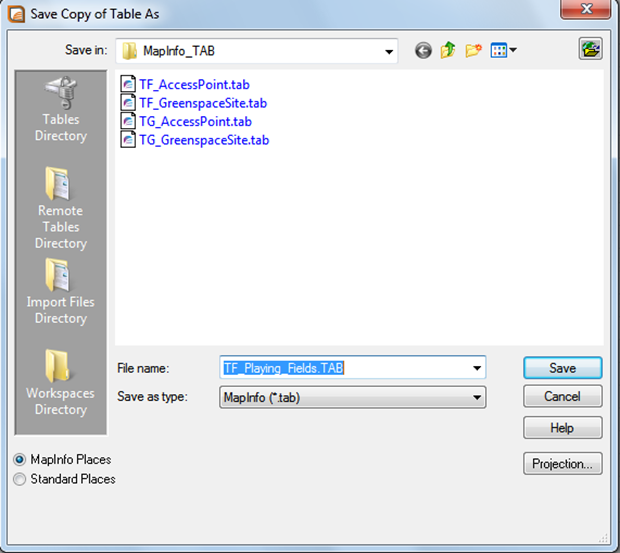Select the MapInfo Places radio button
Viewport: 620px width, 553px height.
pyautogui.click(x=19, y=459)
